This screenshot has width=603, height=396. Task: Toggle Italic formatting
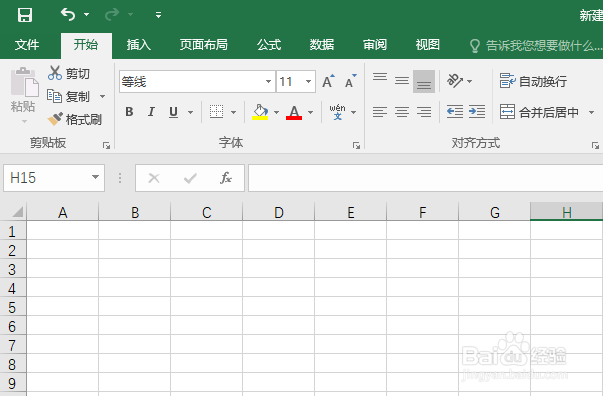pyautogui.click(x=152, y=112)
